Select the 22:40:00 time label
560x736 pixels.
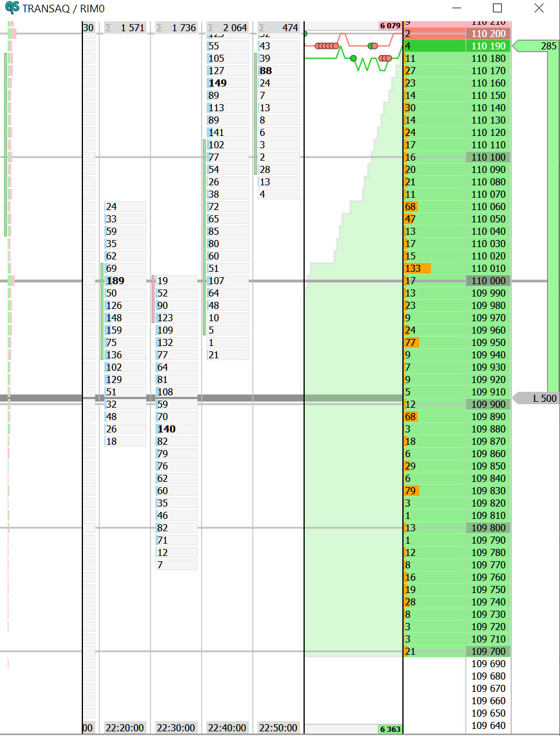(227, 728)
